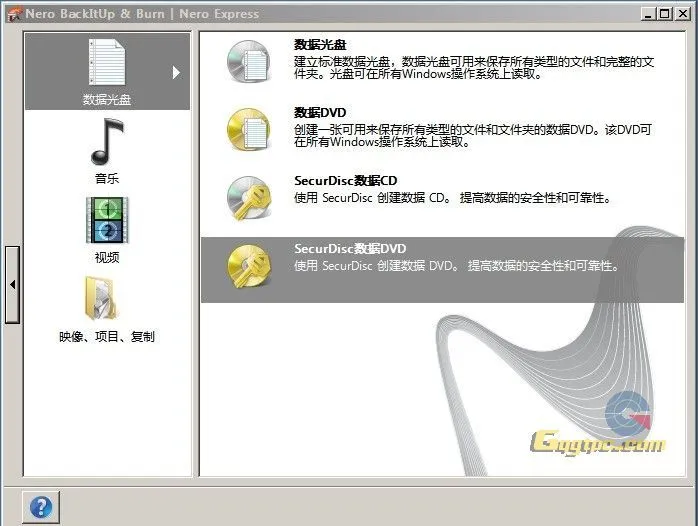Click the 视频 sidebar label
Screen dimensions: 698x526
click(107, 257)
